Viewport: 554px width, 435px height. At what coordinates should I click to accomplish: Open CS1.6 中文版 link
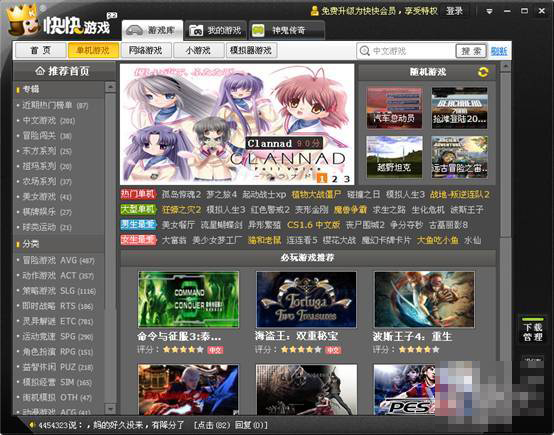[x=313, y=225]
